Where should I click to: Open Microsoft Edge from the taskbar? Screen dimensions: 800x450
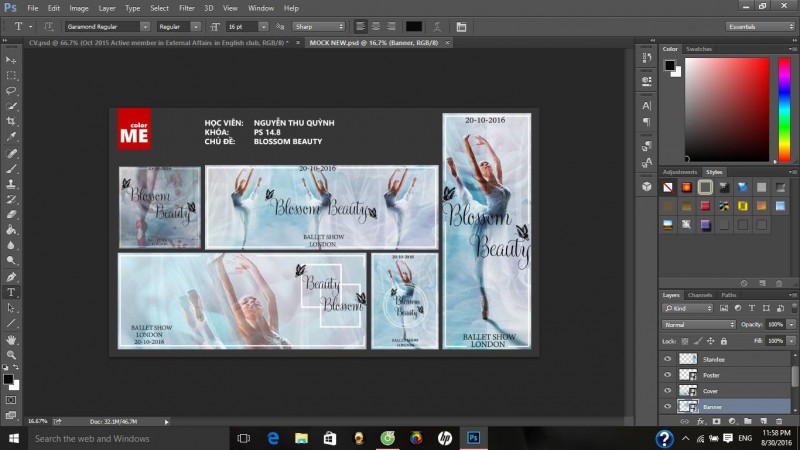point(273,438)
